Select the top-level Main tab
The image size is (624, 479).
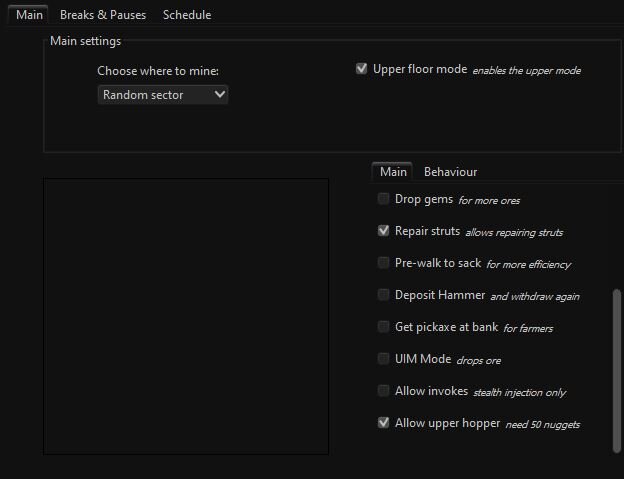[x=28, y=15]
